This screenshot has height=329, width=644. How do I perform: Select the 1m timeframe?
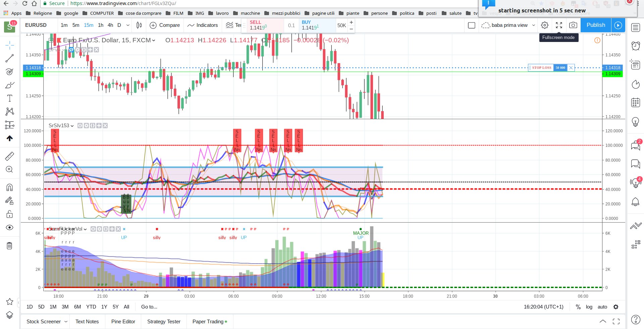(64, 25)
